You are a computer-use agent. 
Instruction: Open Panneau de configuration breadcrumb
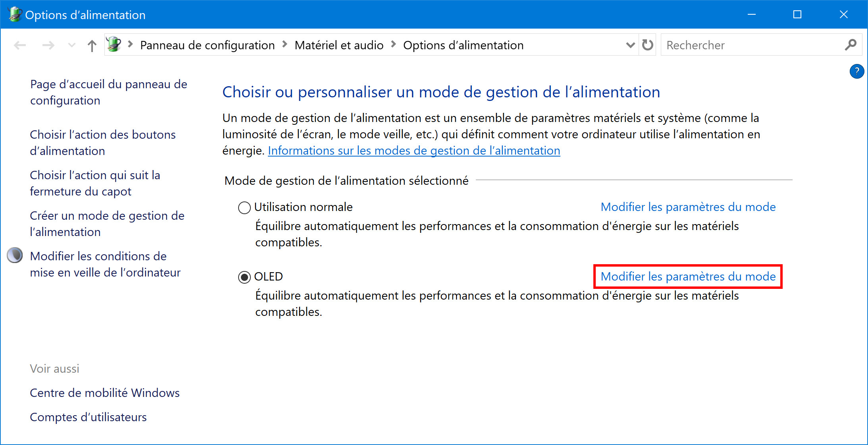coord(207,45)
